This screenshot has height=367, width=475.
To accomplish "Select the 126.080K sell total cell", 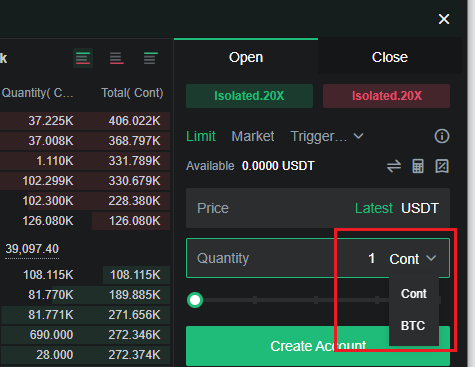I will point(135,221).
